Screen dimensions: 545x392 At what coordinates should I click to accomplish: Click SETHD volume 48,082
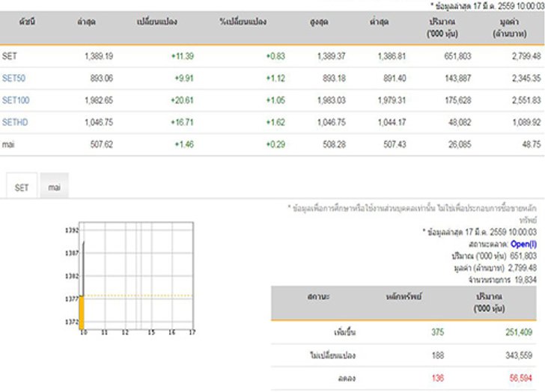pos(460,122)
